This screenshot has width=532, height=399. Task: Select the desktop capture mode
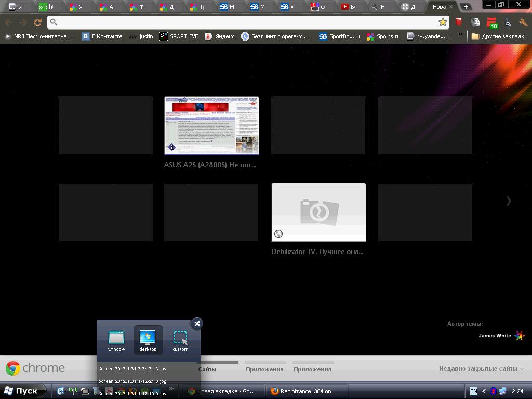tap(148, 340)
